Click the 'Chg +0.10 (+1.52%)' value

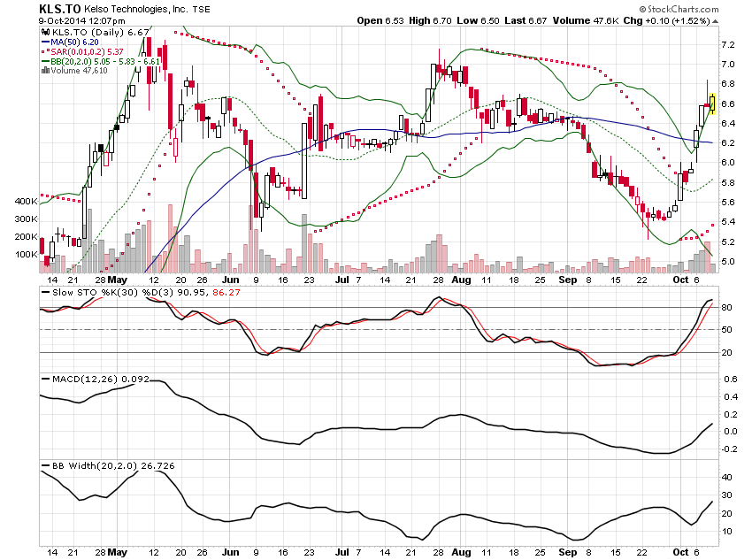666,21
